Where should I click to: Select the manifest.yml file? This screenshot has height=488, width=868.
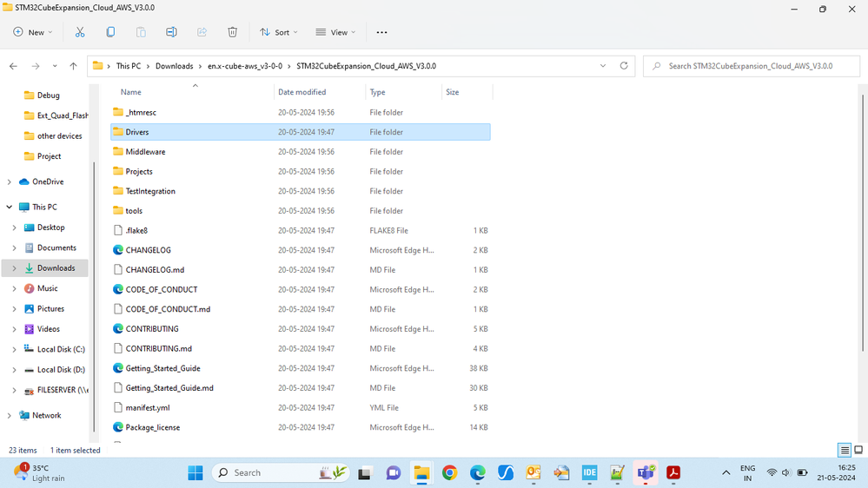(301, 408)
